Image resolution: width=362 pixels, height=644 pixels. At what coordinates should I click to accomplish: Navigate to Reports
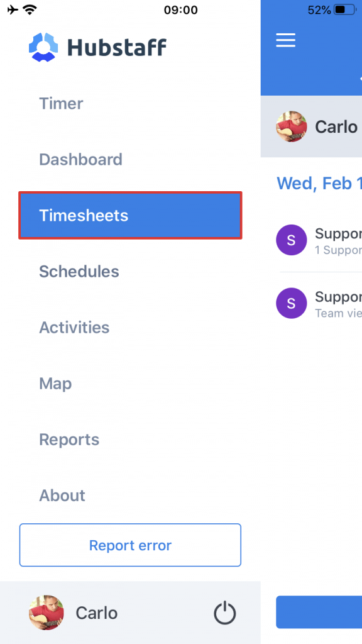(x=69, y=440)
